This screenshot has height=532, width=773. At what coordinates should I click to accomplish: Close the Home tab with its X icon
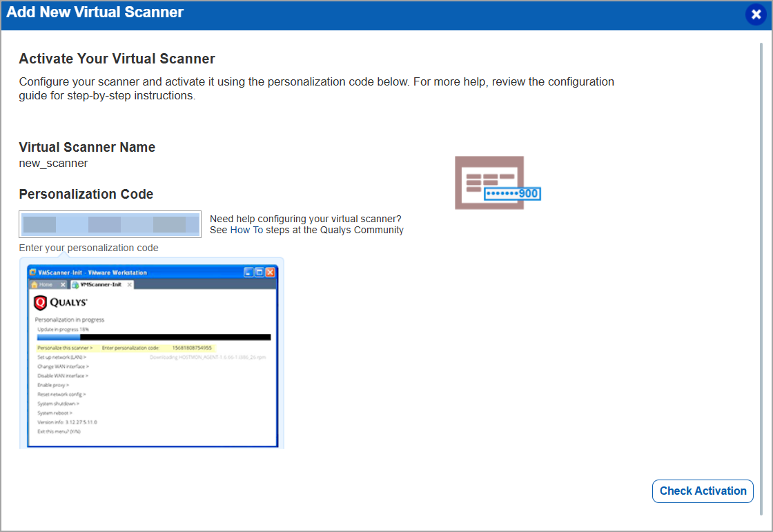click(x=62, y=285)
